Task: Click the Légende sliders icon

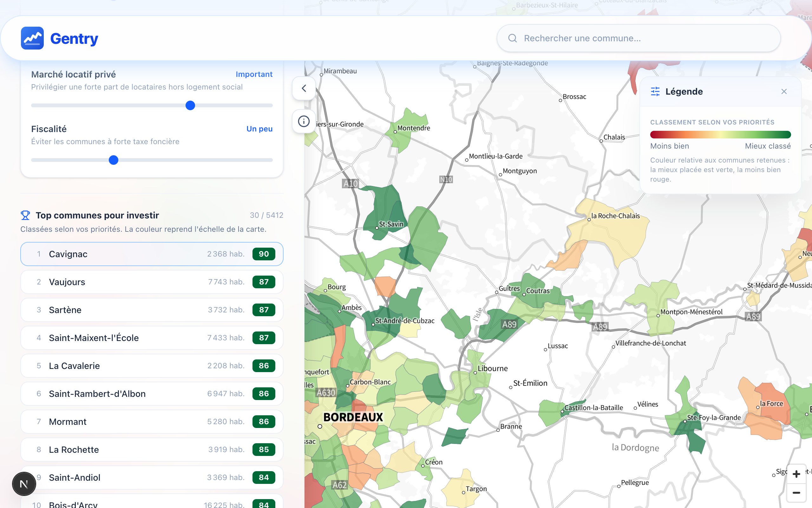Action: 655,91
